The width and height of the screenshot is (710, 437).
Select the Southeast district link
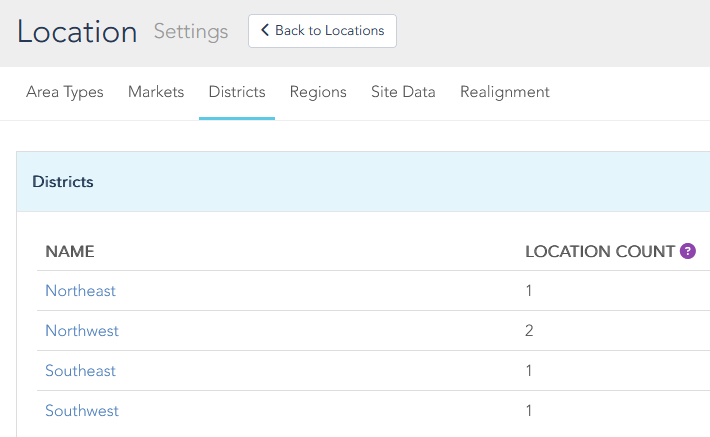pos(80,371)
